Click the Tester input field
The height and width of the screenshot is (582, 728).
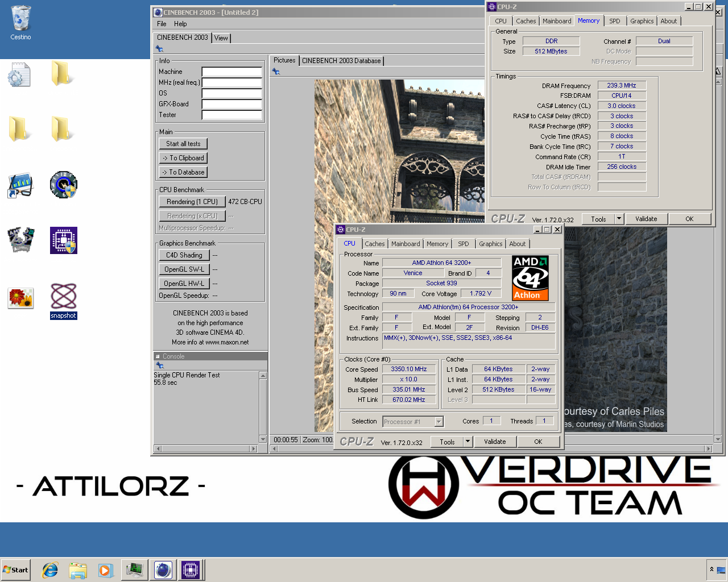[x=231, y=115]
